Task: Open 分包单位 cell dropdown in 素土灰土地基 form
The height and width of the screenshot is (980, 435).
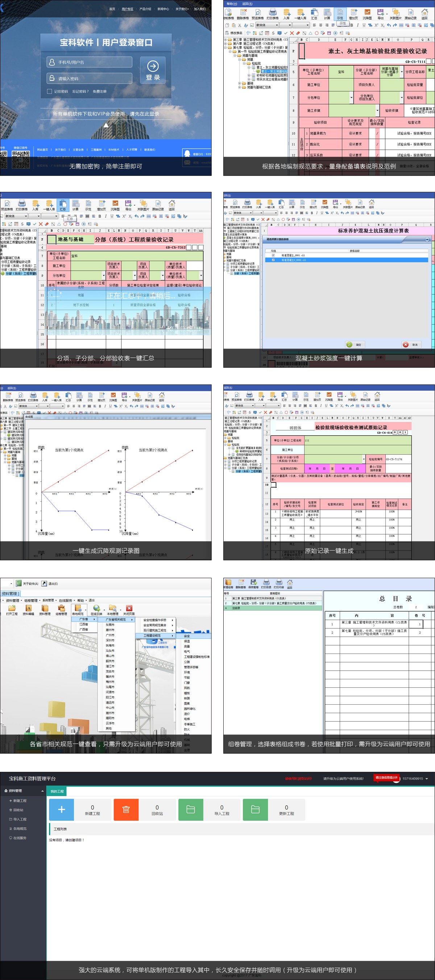Action: click(x=351, y=98)
